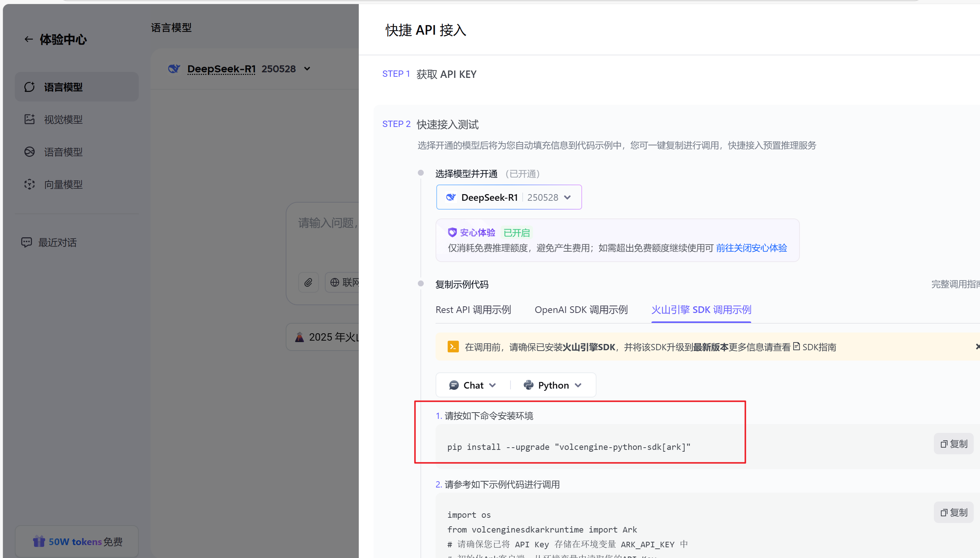
Task: Open the 视觉模型 sidebar item
Action: 63,120
